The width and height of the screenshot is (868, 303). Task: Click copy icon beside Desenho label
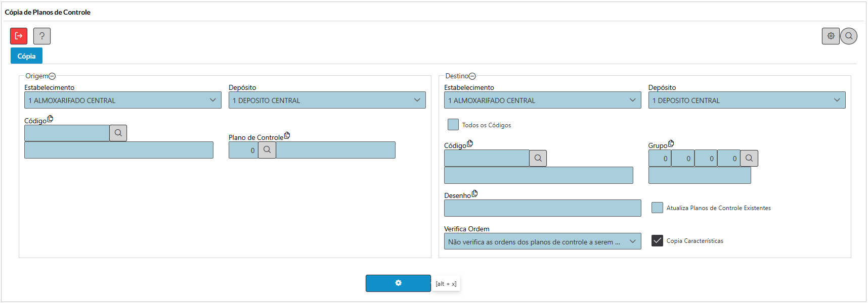tap(474, 193)
